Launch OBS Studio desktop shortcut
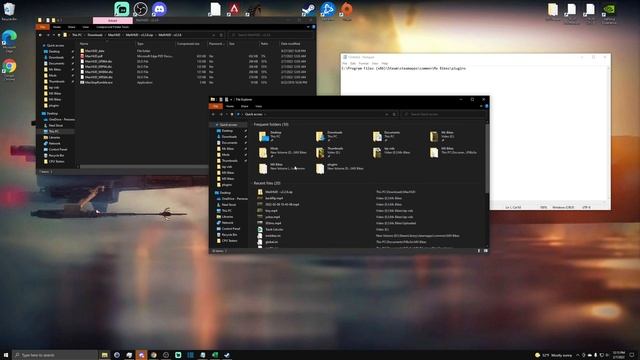The width and height of the screenshot is (640, 360). pyautogui.click(x=140, y=9)
